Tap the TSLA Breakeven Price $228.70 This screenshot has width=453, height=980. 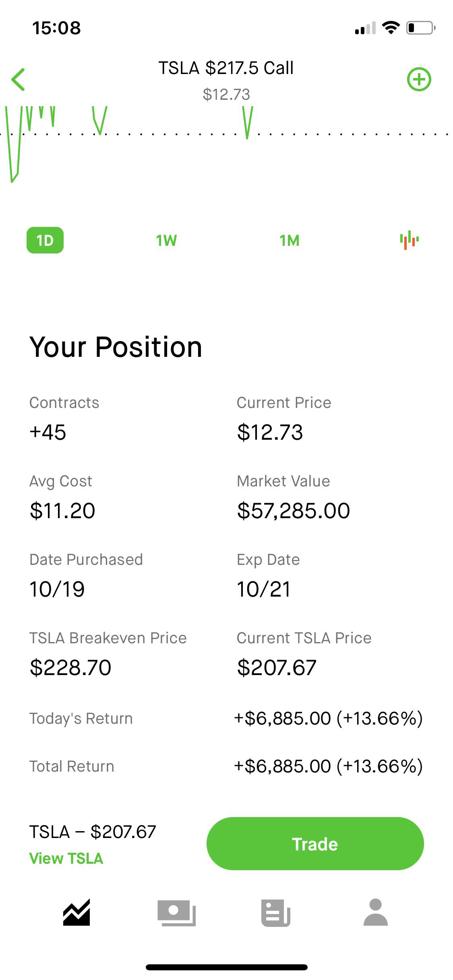(70, 668)
